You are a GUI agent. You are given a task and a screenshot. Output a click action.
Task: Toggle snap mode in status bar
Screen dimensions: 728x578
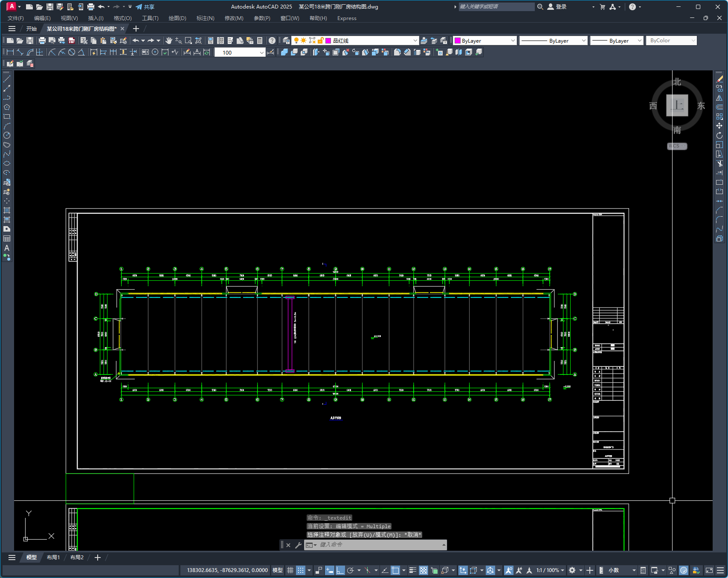[301, 570]
